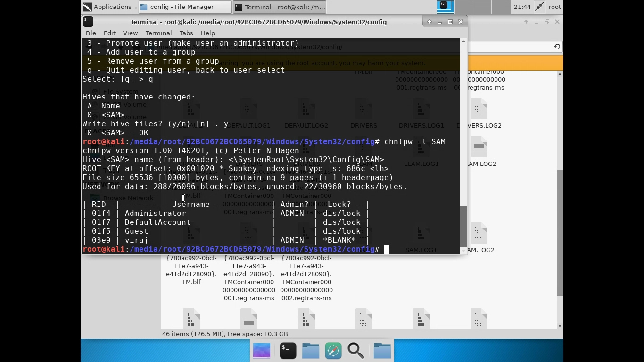Click the 'Used for data: 288/26096' line
The image size is (644, 362).
[x=245, y=186]
